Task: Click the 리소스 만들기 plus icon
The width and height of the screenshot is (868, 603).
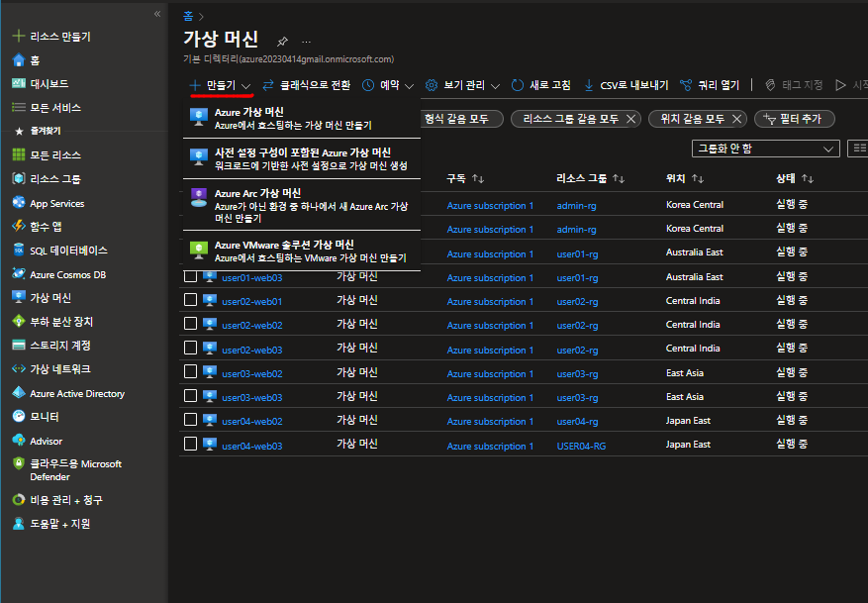Action: pyautogui.click(x=18, y=36)
